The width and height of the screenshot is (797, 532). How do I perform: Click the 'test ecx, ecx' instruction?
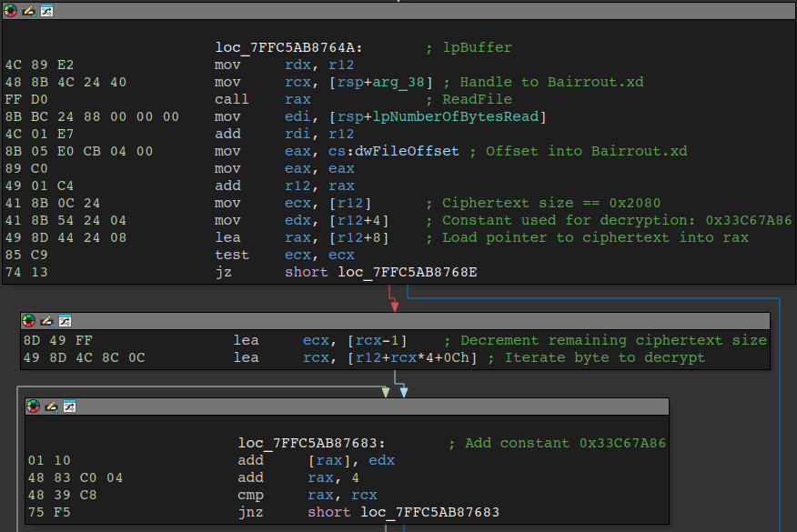[x=284, y=255]
